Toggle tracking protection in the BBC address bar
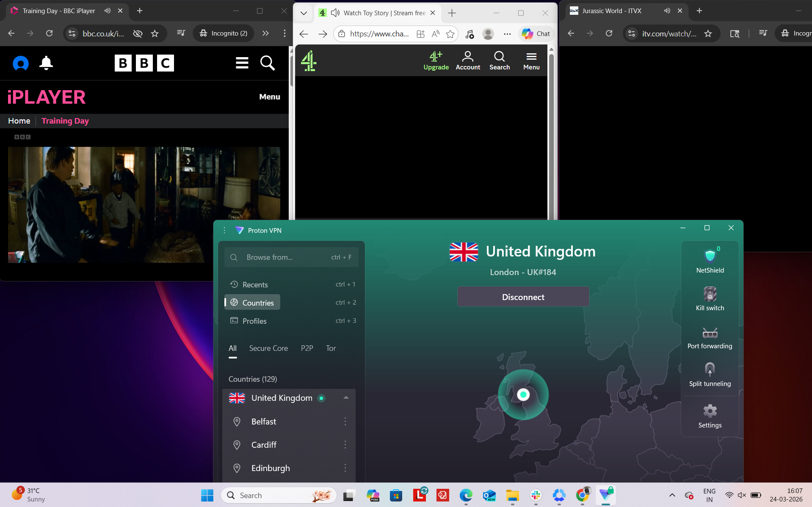Viewport: 812px width, 507px height. point(137,33)
